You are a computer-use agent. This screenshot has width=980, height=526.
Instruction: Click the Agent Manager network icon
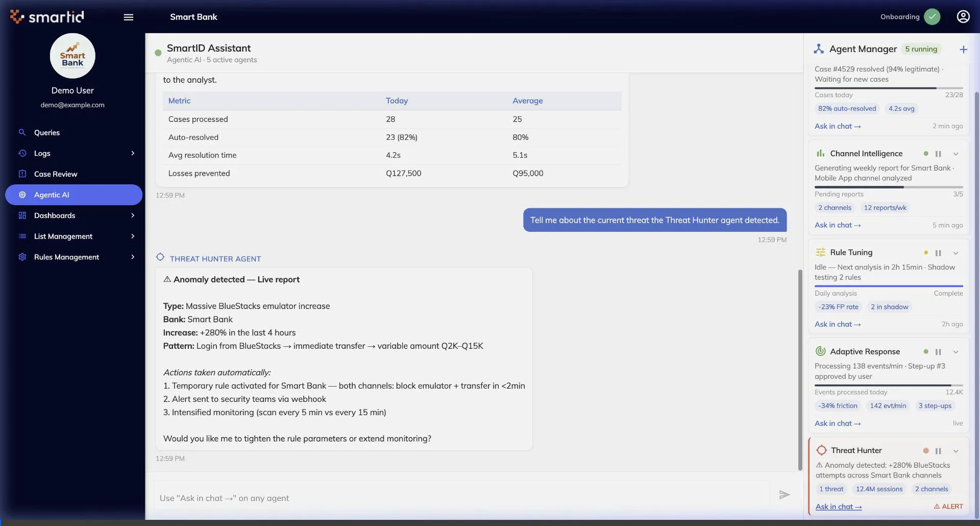pyautogui.click(x=819, y=49)
